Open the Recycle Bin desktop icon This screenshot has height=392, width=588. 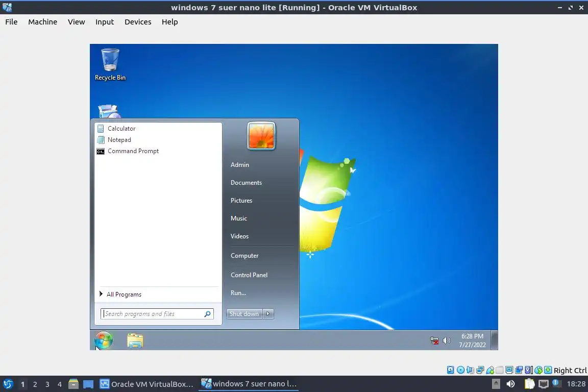[110, 64]
